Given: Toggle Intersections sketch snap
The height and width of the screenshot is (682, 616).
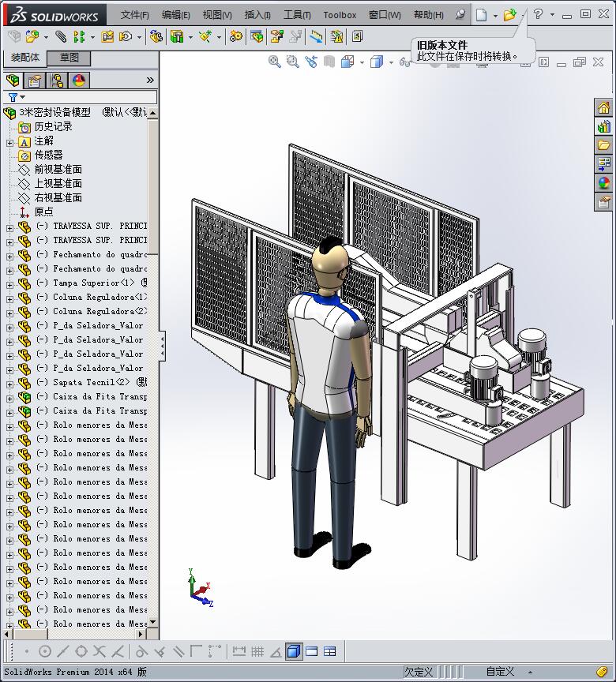Looking at the screenshot, I should point(100,651).
